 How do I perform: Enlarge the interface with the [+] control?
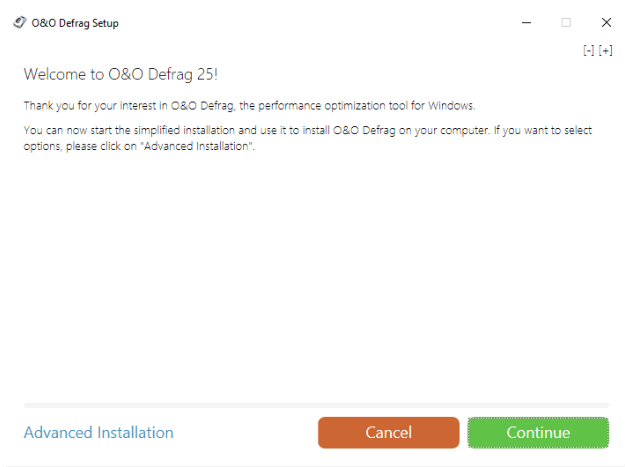(605, 51)
